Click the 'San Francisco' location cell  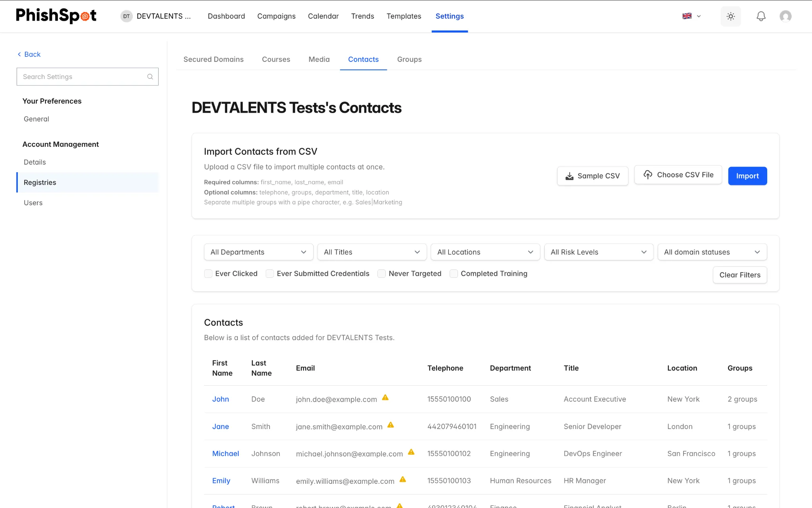691,454
